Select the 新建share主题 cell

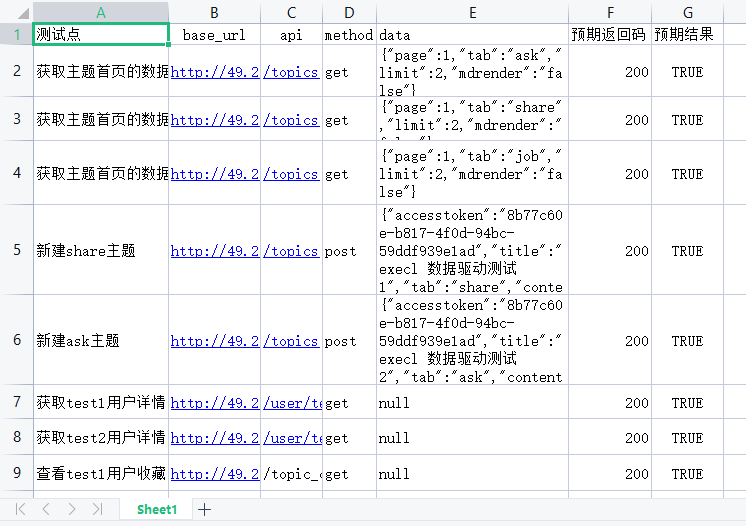pyautogui.click(x=101, y=250)
